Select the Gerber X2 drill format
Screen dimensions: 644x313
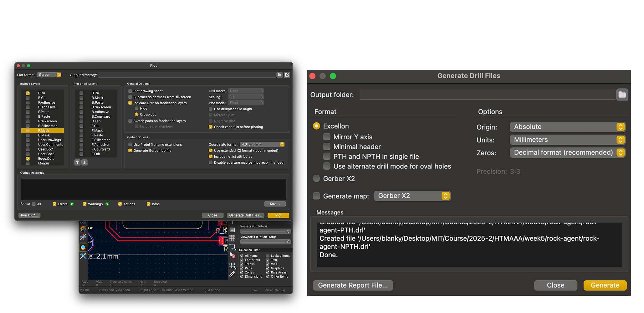pos(317,179)
